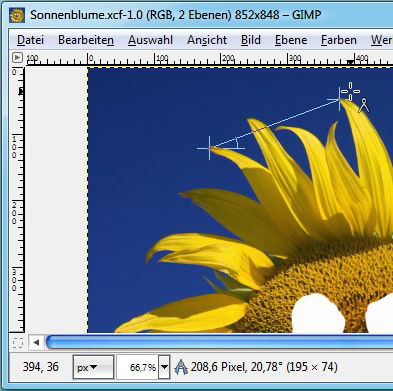Screen dimensions: 393x391
Task: Open the Ebene menu
Action: pyautogui.click(x=291, y=40)
